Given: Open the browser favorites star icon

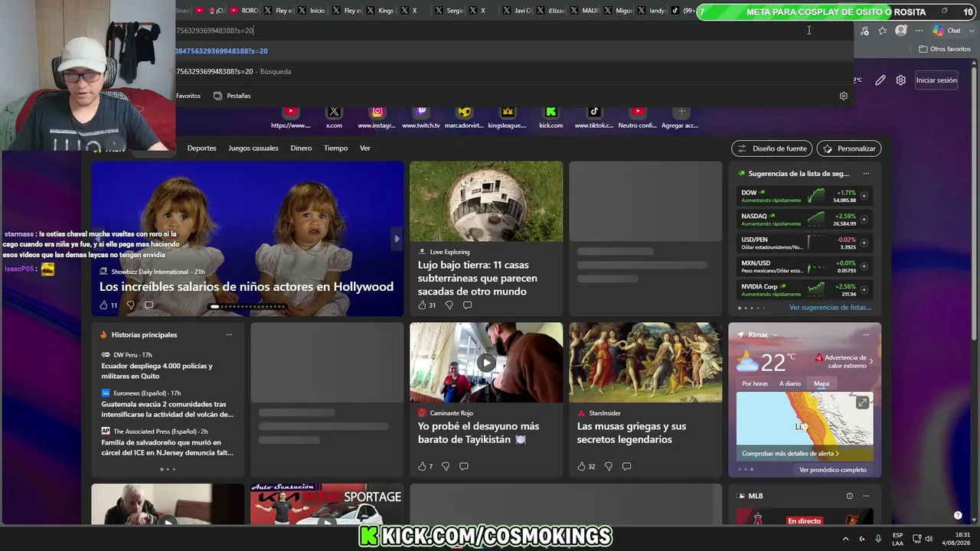Looking at the screenshot, I should click(x=883, y=31).
